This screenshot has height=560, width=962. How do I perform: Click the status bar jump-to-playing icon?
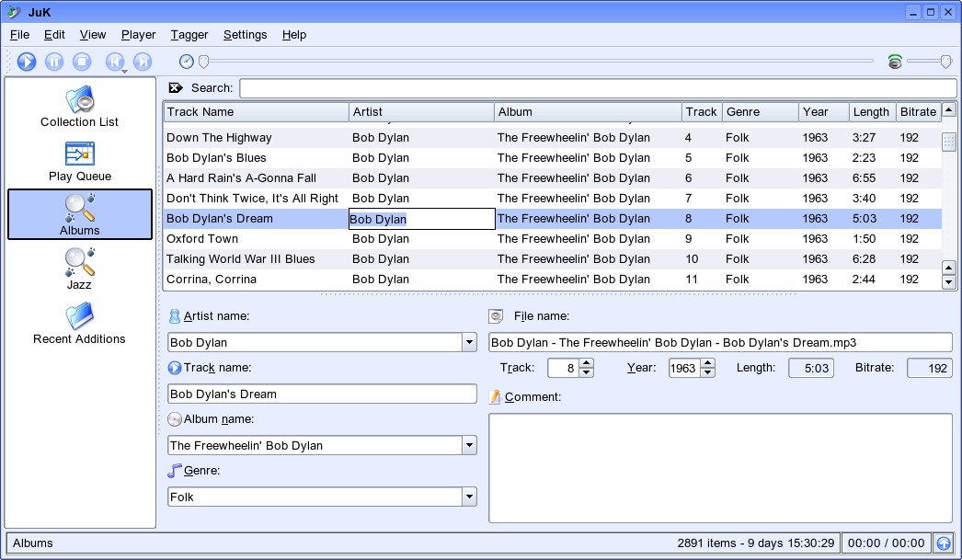pyautogui.click(x=943, y=543)
